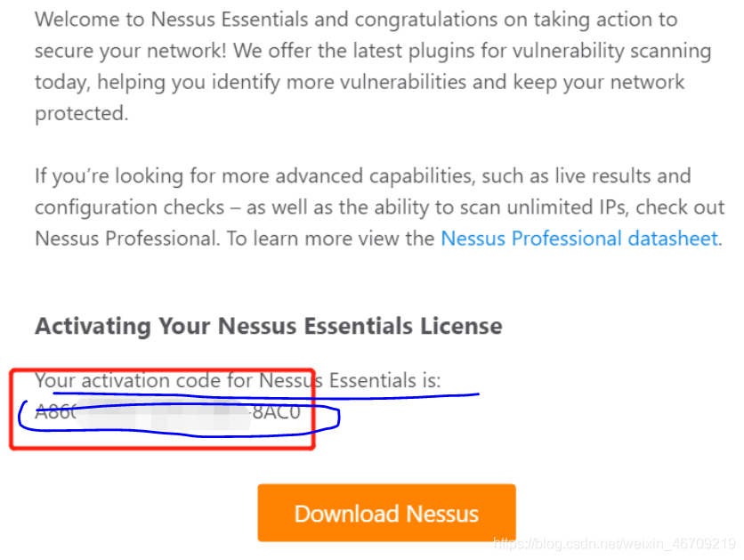
Task: Click the orange Download Nessus button
Action: [x=387, y=513]
